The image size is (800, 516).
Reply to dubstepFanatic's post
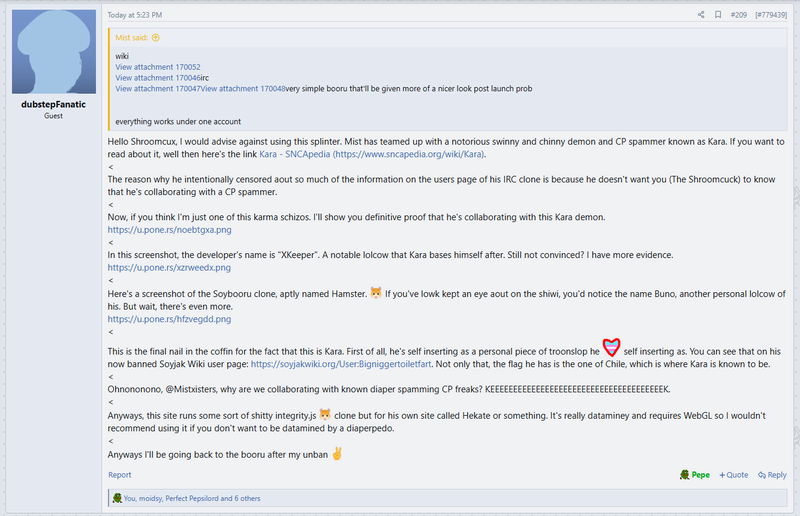click(x=772, y=475)
